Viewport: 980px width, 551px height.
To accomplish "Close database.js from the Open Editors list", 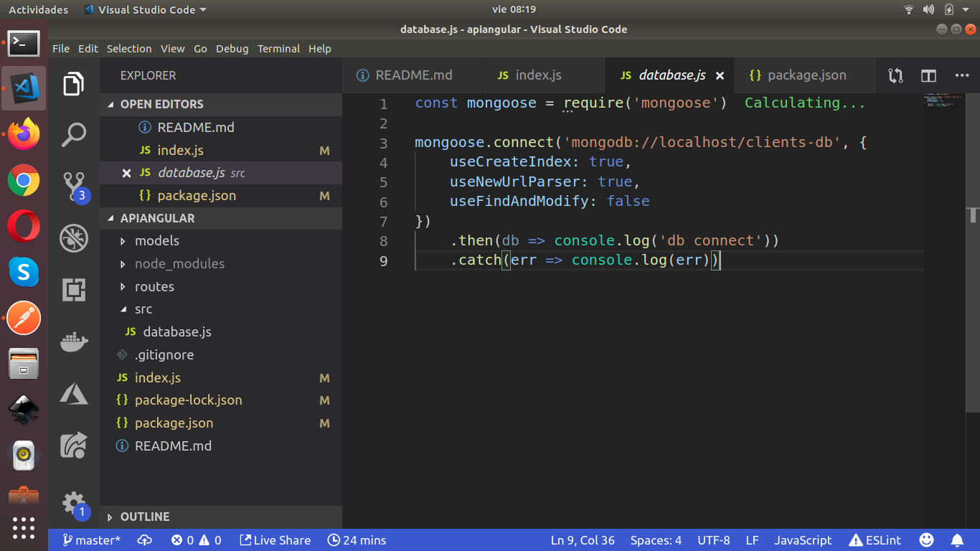I will point(126,173).
